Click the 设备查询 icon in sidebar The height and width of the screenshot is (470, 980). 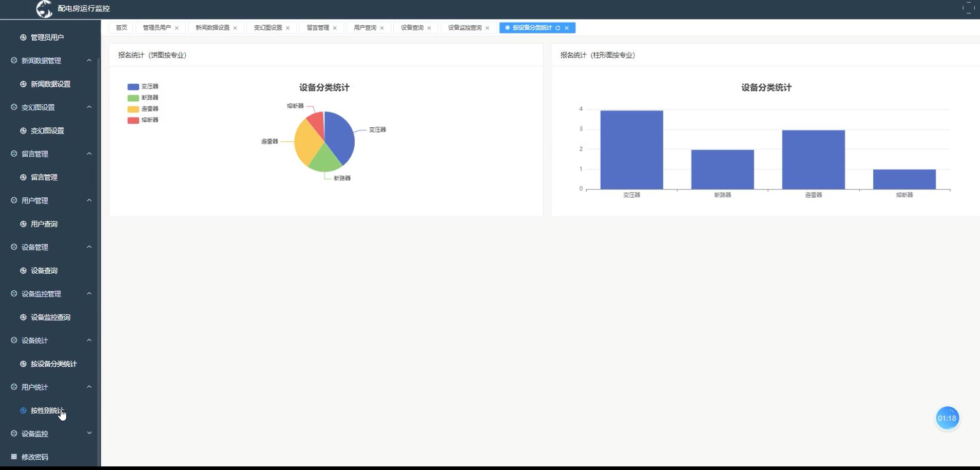tap(23, 270)
